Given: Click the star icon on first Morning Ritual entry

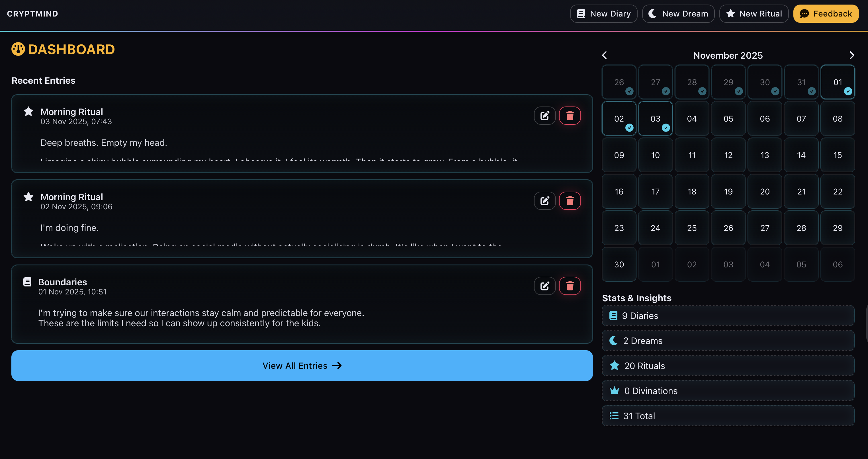Looking at the screenshot, I should (28, 111).
